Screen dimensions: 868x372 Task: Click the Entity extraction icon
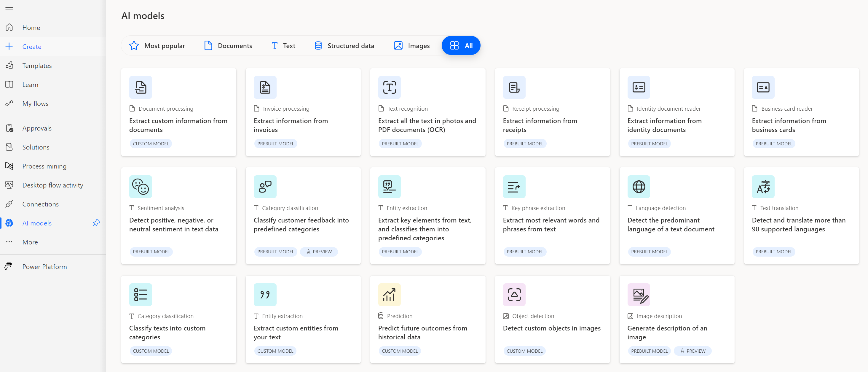[x=389, y=186]
